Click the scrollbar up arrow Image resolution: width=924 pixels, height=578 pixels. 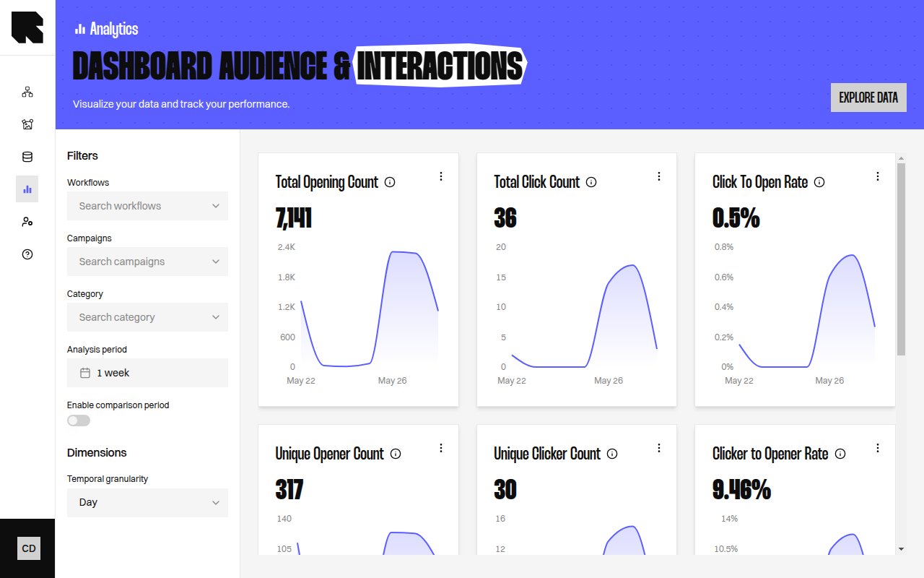pyautogui.click(x=901, y=158)
